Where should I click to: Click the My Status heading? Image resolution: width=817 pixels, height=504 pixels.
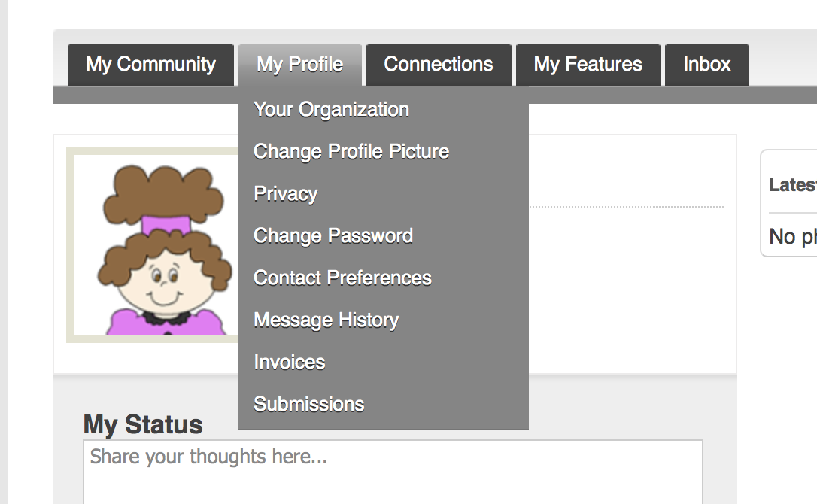click(x=143, y=424)
